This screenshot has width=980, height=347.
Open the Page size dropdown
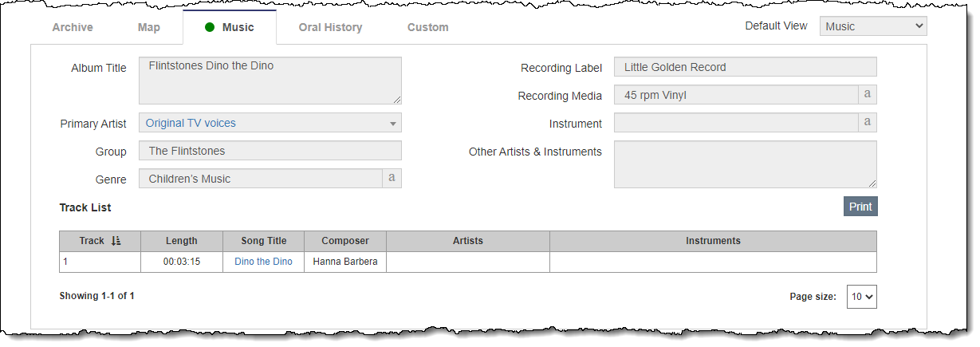(861, 296)
